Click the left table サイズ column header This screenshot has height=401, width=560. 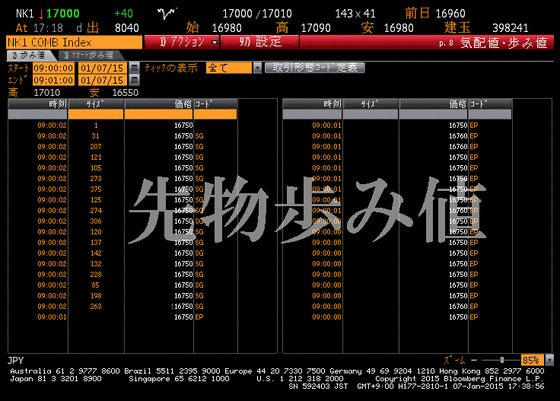[x=96, y=104]
